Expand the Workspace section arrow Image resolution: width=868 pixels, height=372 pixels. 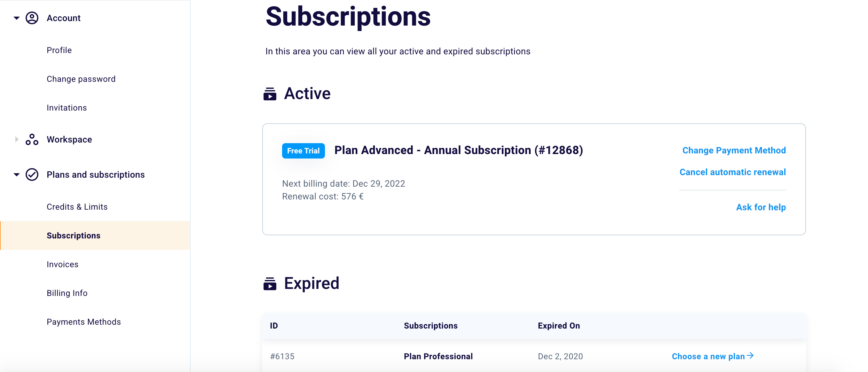pyautogui.click(x=17, y=139)
